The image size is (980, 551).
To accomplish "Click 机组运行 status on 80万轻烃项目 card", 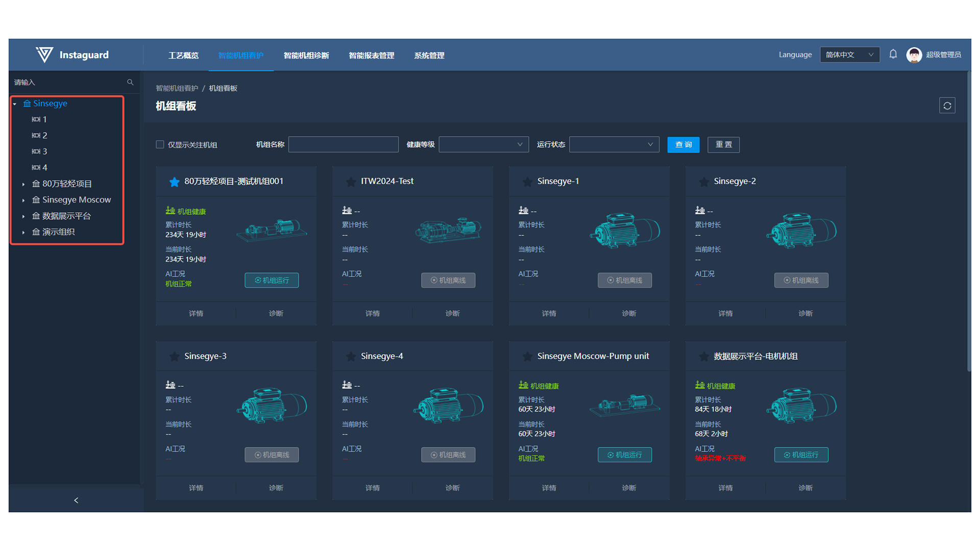I will [272, 280].
